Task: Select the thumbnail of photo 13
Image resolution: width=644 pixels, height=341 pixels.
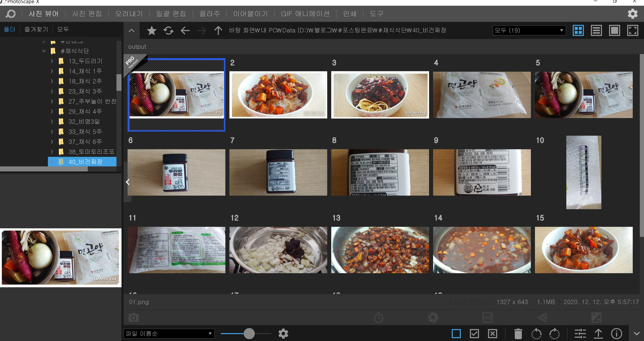Action: (380, 250)
